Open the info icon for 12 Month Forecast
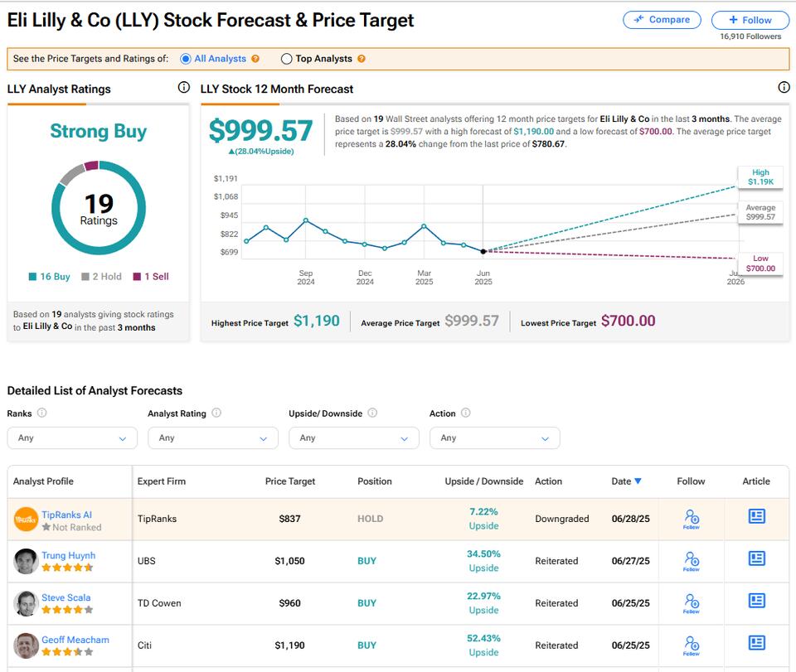The image size is (796, 672). (x=784, y=87)
